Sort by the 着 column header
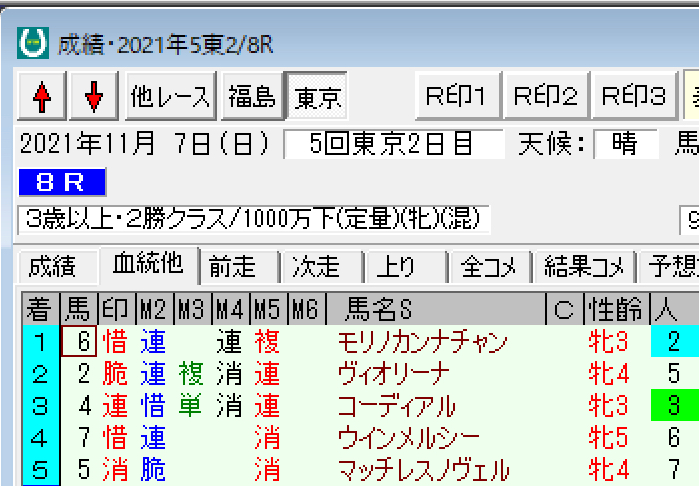This screenshot has height=486, width=699. (x=40, y=309)
